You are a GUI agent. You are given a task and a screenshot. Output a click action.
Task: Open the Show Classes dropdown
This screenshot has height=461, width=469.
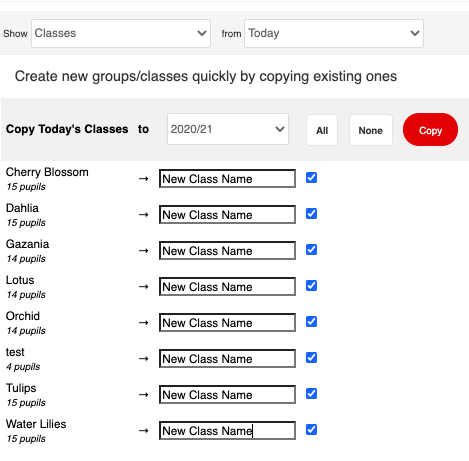point(121,33)
